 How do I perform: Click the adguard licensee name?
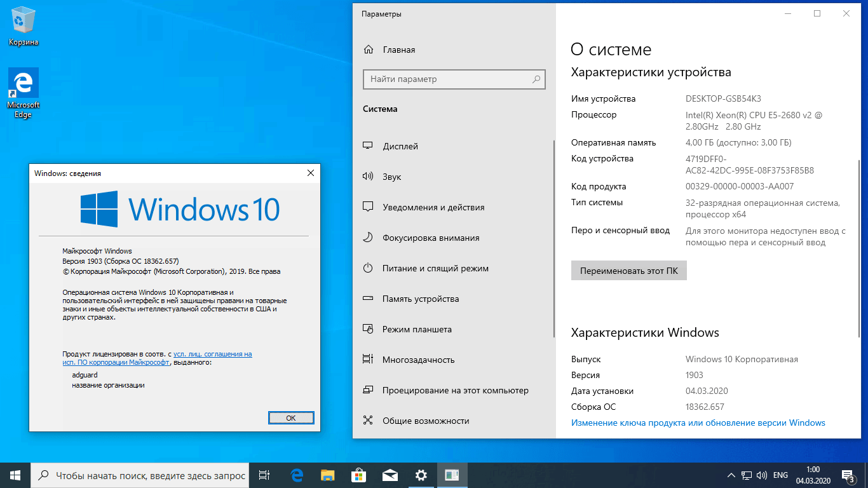[85, 375]
